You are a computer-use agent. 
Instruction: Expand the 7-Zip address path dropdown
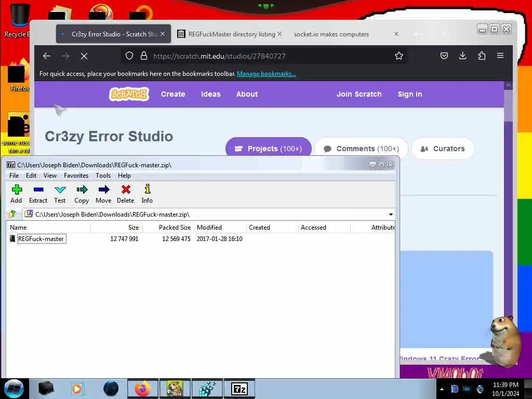(x=391, y=215)
